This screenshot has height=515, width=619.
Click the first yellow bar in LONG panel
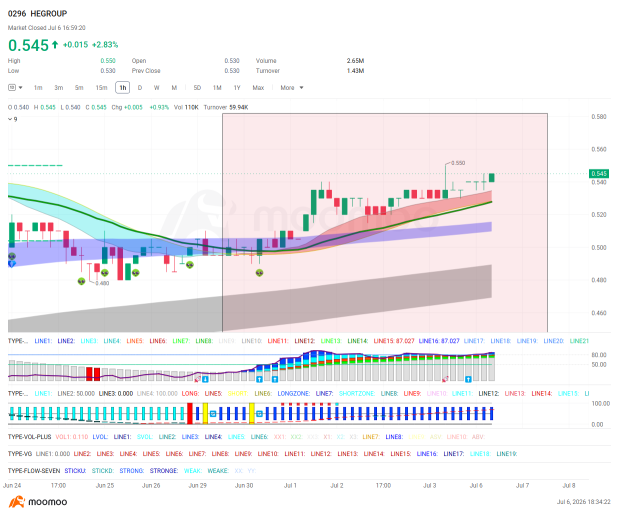205,413
